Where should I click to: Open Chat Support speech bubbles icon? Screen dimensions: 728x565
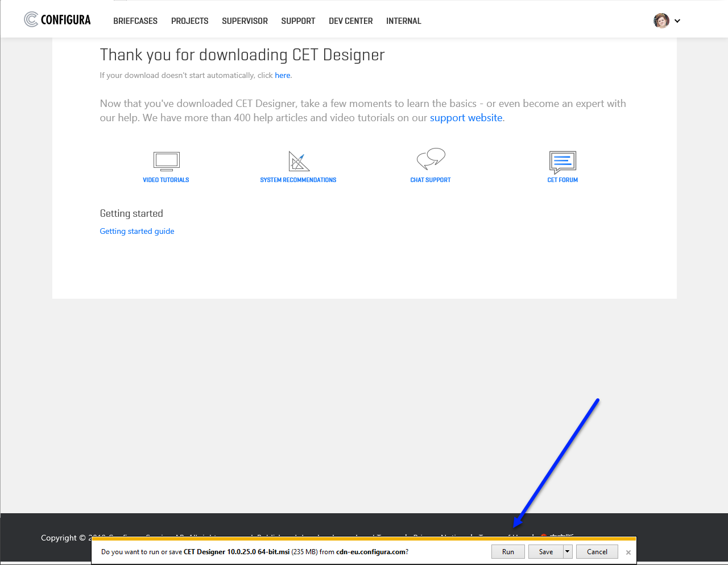coord(431,159)
